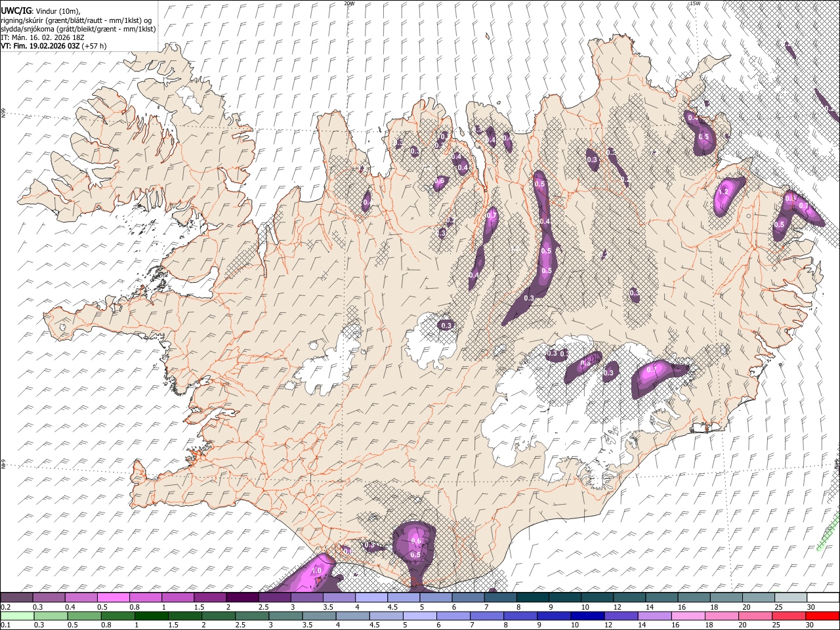840x630 pixels.
Task: Click the map title line "UWC/IG: Vindur (10m),"
Action: 41,10
